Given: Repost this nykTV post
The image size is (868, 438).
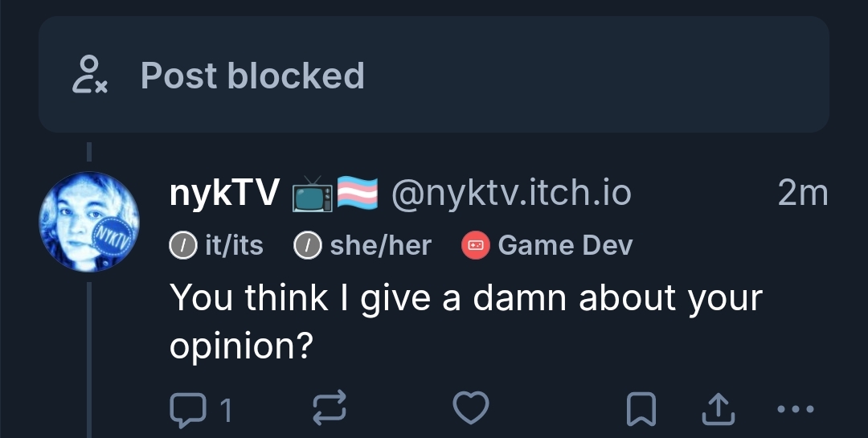Looking at the screenshot, I should (x=328, y=410).
